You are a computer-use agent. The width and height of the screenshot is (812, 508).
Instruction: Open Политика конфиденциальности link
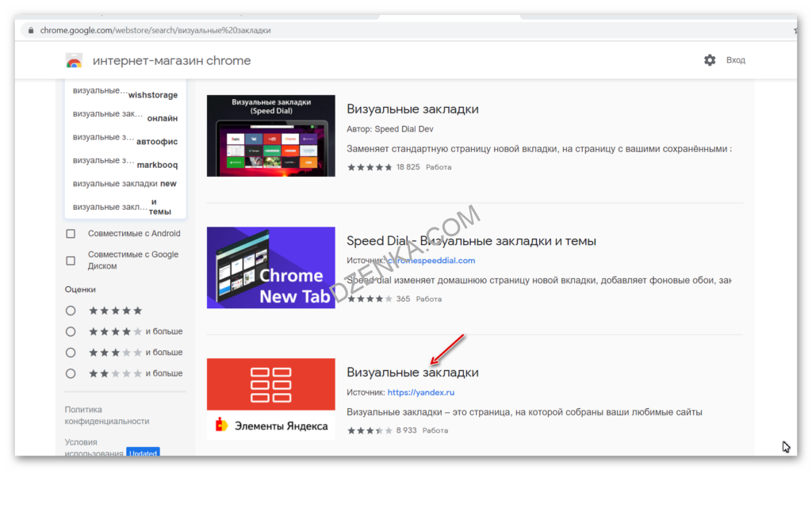point(106,415)
